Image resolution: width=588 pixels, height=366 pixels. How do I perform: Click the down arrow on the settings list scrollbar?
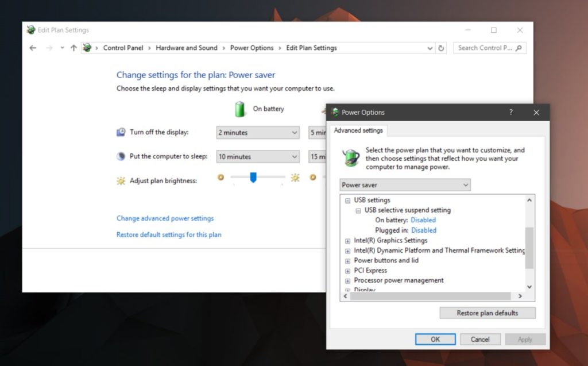point(529,287)
